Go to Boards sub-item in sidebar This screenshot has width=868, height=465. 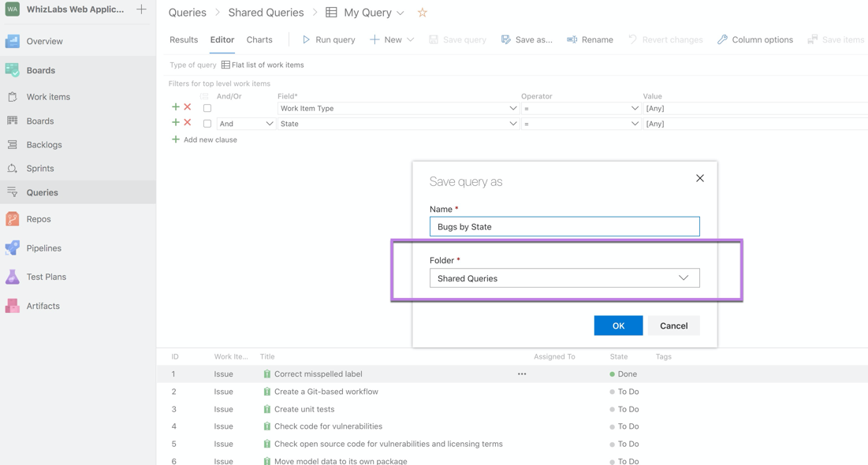(40, 121)
